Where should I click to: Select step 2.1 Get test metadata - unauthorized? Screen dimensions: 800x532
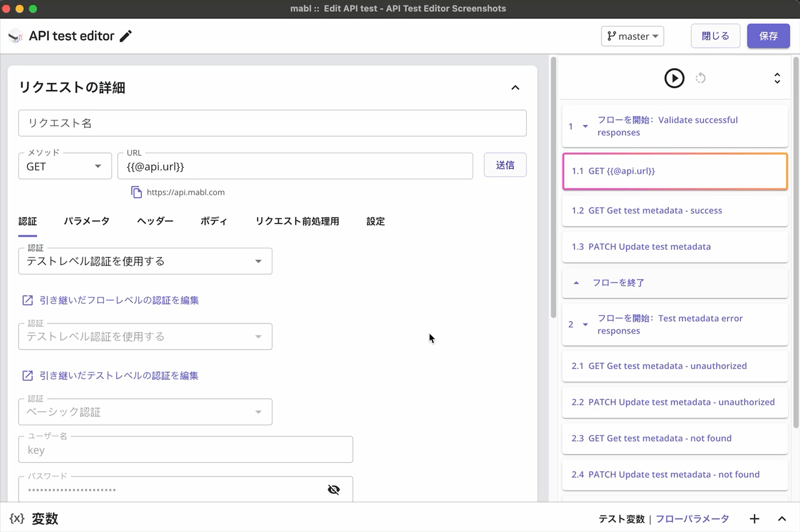[675, 366]
